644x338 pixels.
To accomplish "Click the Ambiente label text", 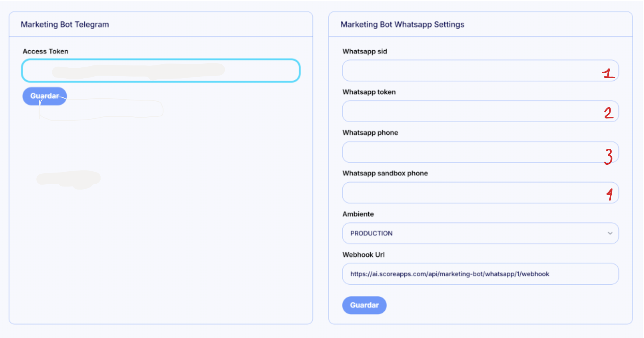I will (x=358, y=214).
